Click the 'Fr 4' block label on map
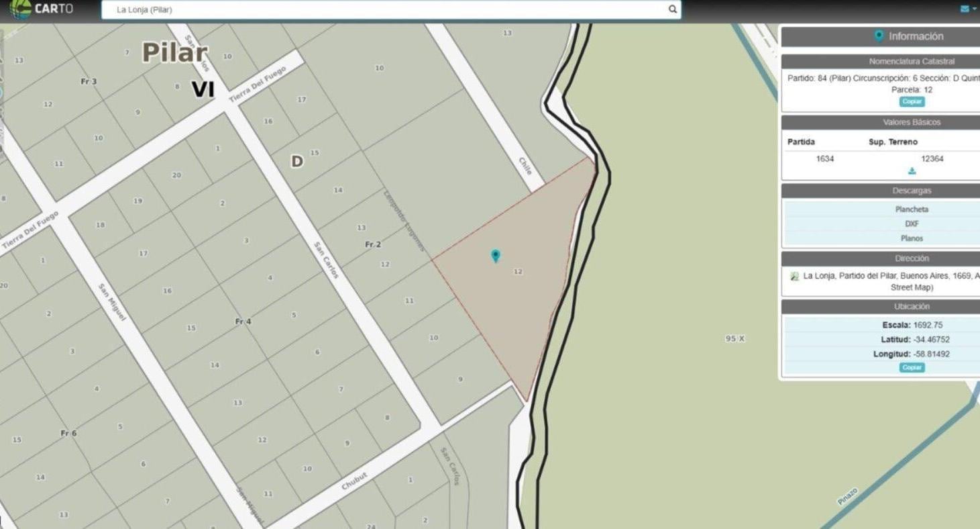 tap(243, 322)
